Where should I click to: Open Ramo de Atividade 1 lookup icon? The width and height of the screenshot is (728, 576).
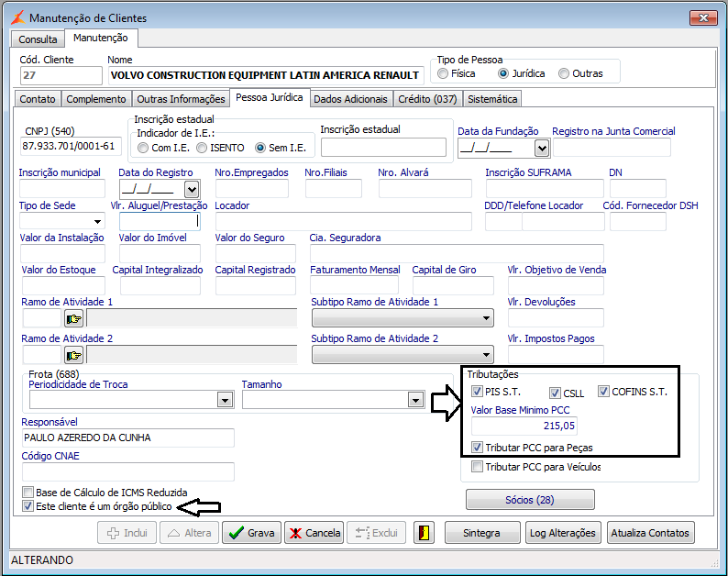point(73,319)
